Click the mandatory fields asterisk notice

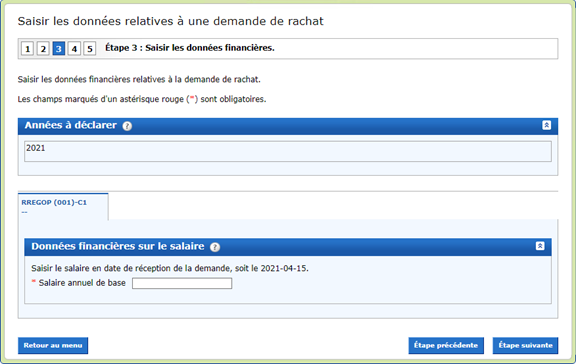[142, 99]
